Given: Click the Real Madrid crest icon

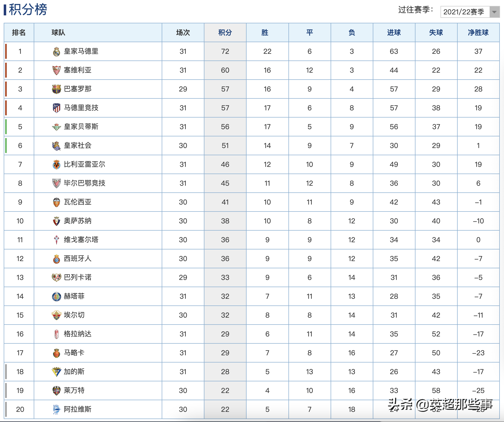Looking at the screenshot, I should pyautogui.click(x=57, y=52).
